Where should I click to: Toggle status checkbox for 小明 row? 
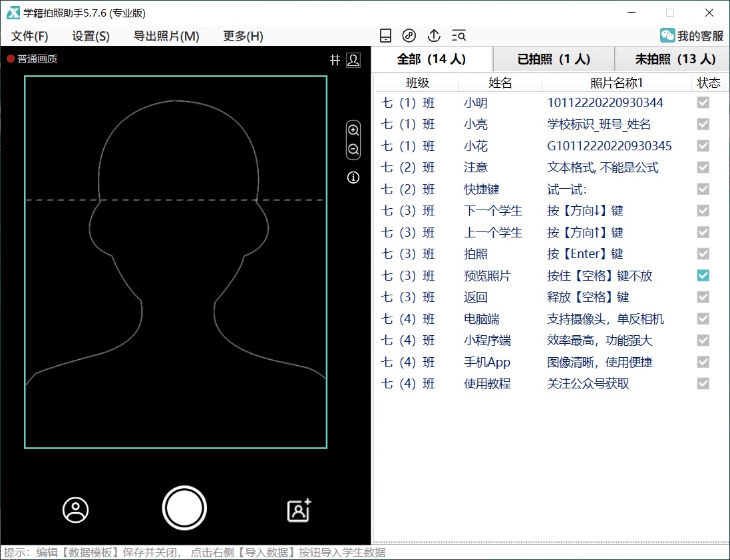point(703,102)
